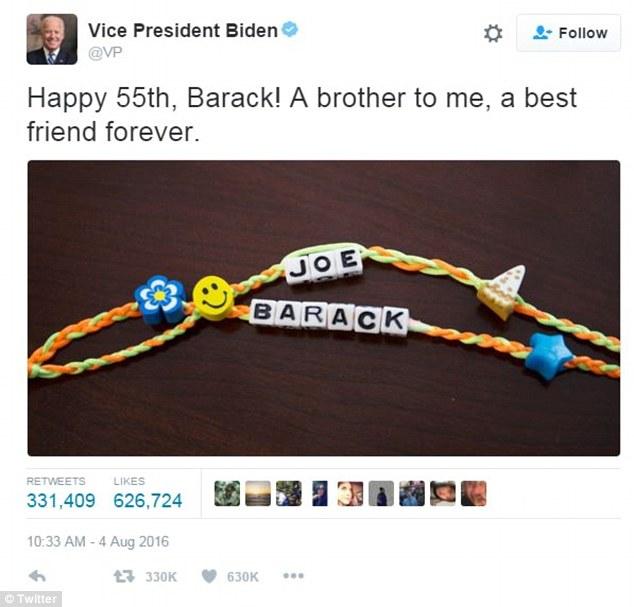Screen dimensions: 634x607
Task: Click the Follow button
Action: pyautogui.click(x=568, y=33)
